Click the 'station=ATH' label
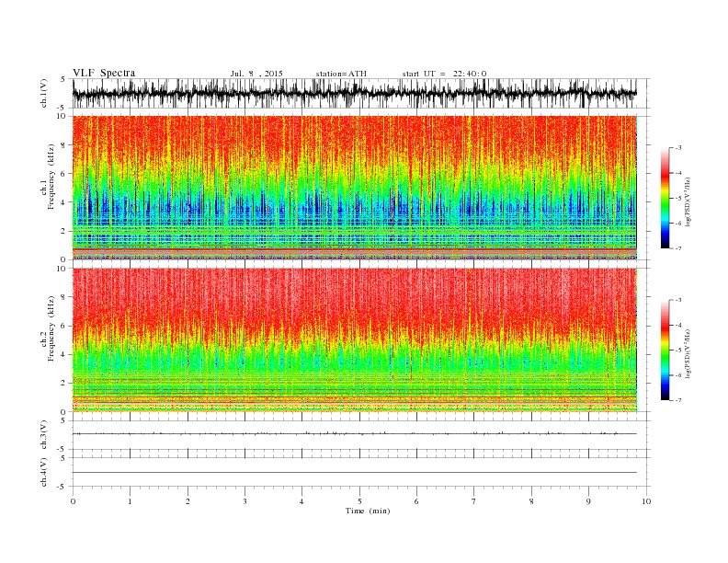The image size is (728, 563). 341,74
